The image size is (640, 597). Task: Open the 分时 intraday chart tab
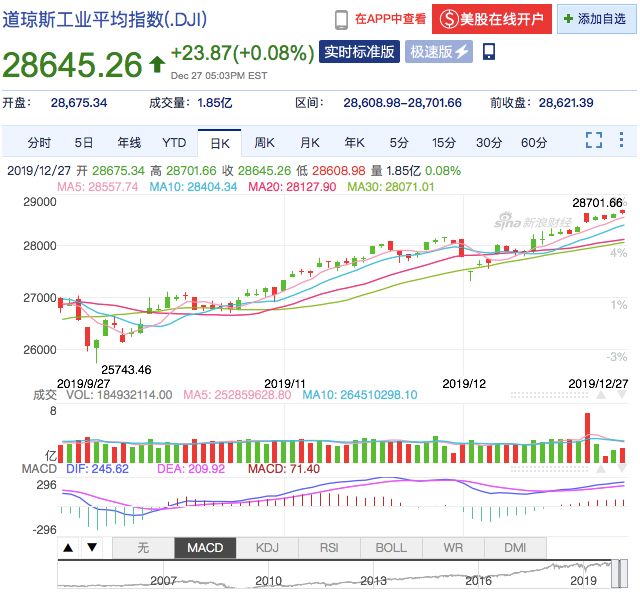[x=39, y=143]
